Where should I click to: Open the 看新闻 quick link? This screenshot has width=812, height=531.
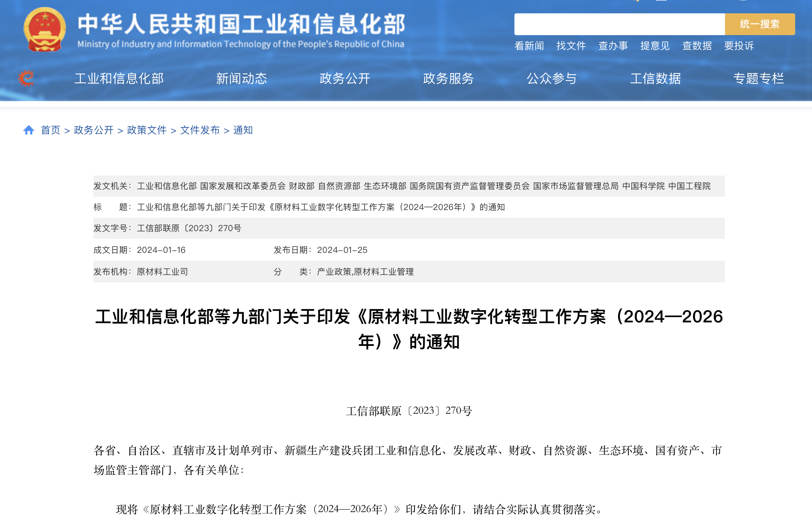529,46
